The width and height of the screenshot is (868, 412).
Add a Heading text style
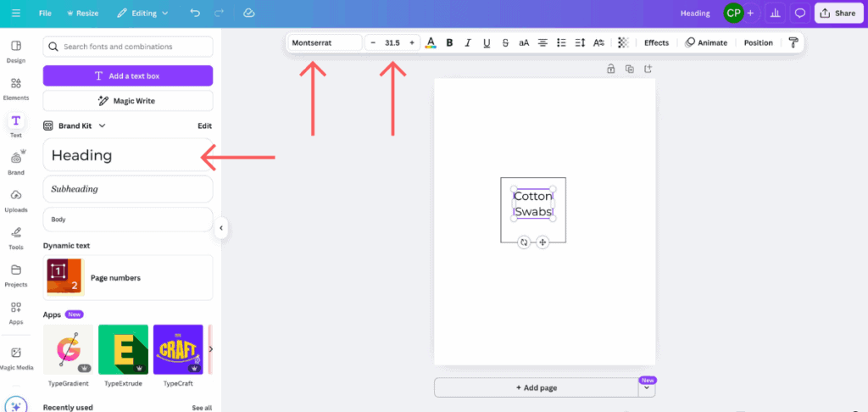tap(128, 155)
